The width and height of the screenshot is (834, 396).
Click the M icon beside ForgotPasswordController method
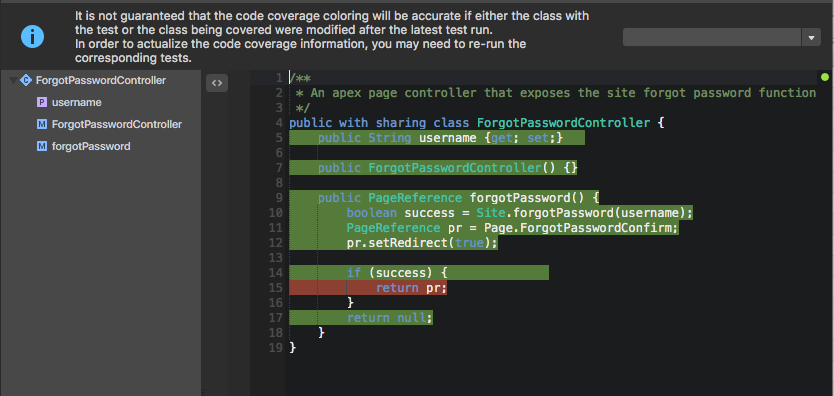[x=42, y=124]
